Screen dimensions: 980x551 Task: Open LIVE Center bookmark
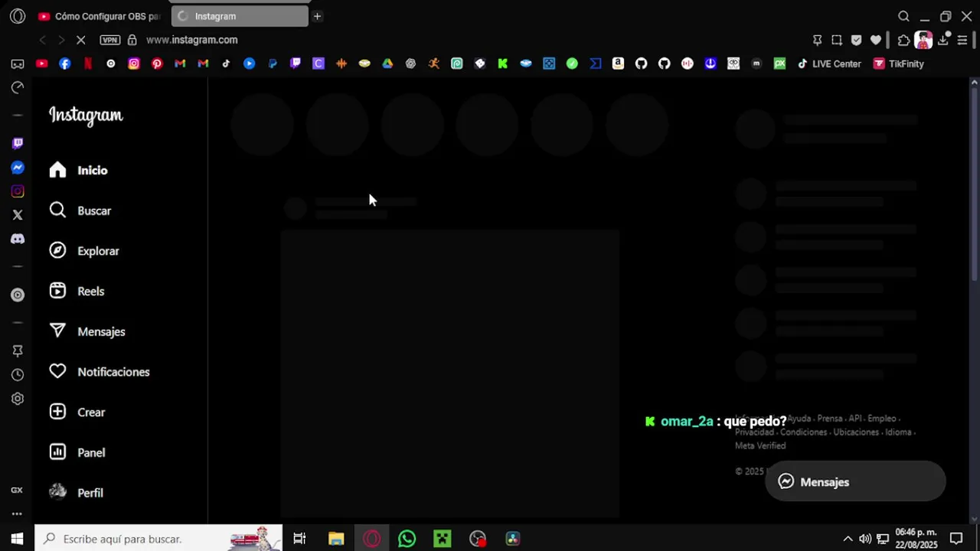click(829, 64)
